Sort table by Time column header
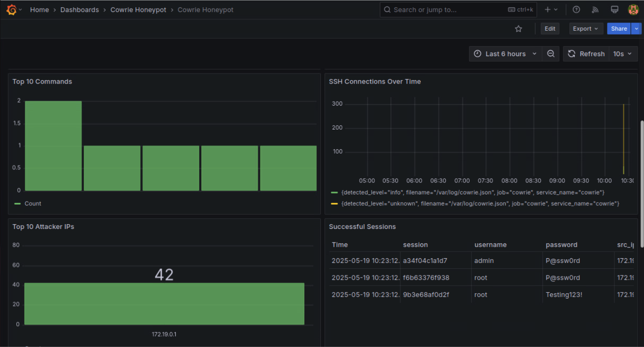 click(x=340, y=245)
